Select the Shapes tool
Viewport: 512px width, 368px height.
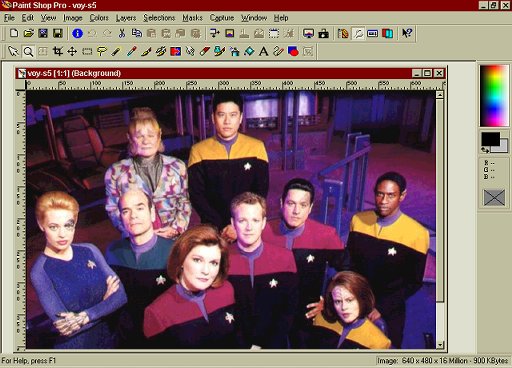(293, 51)
